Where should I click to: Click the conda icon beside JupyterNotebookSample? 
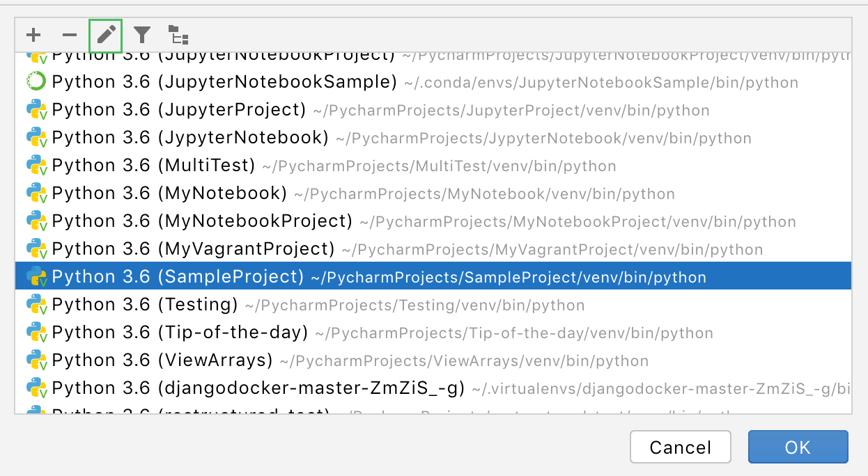pyautogui.click(x=36, y=82)
